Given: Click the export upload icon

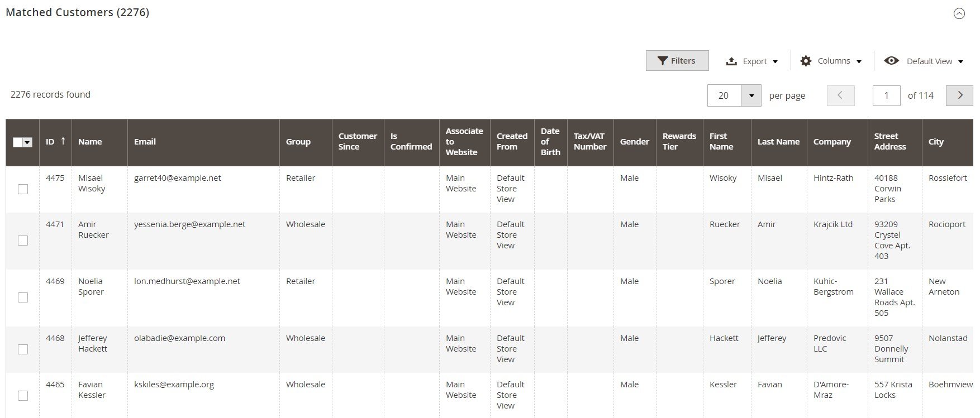Looking at the screenshot, I should 731,61.
